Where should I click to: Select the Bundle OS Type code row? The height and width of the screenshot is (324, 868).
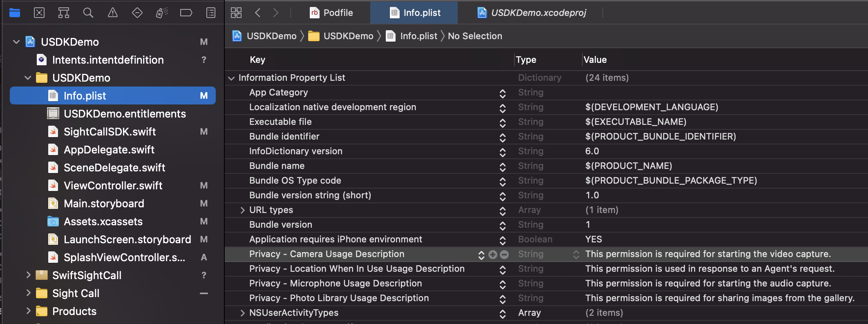click(546, 181)
